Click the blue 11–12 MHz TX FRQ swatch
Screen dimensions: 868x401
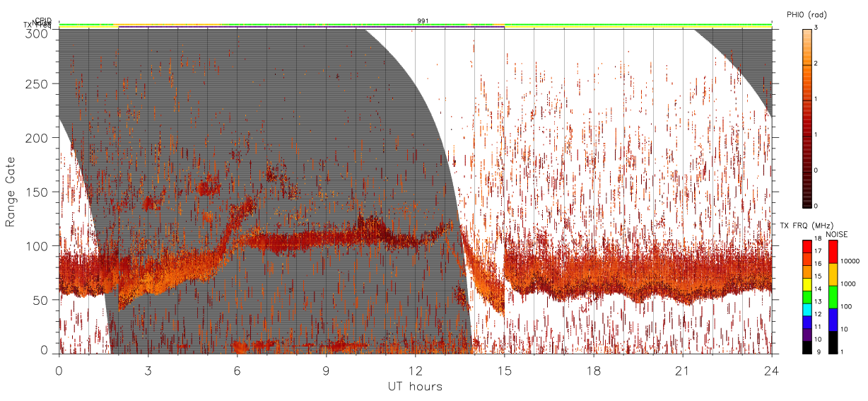pyautogui.click(x=807, y=322)
